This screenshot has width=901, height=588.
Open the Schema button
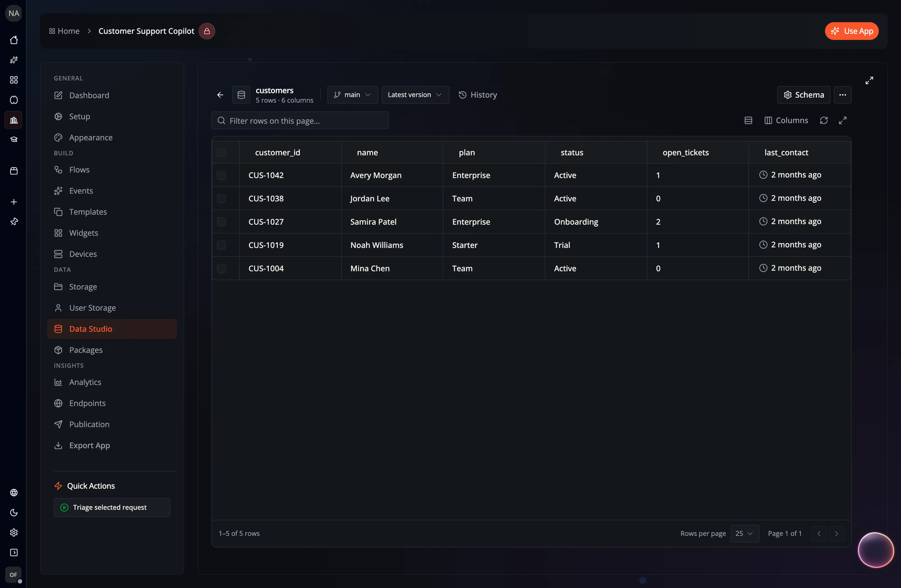coord(803,95)
